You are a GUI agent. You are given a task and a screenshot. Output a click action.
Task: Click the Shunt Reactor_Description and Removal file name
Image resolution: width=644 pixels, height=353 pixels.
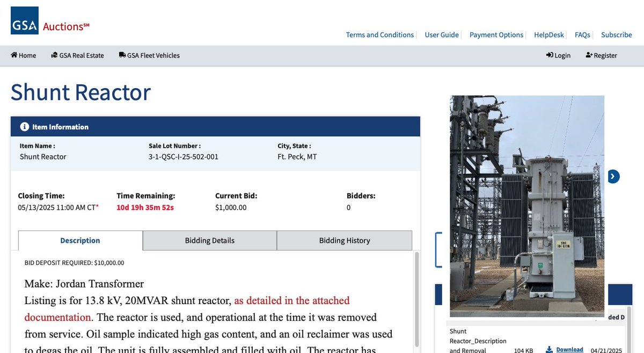pyautogui.click(x=478, y=340)
